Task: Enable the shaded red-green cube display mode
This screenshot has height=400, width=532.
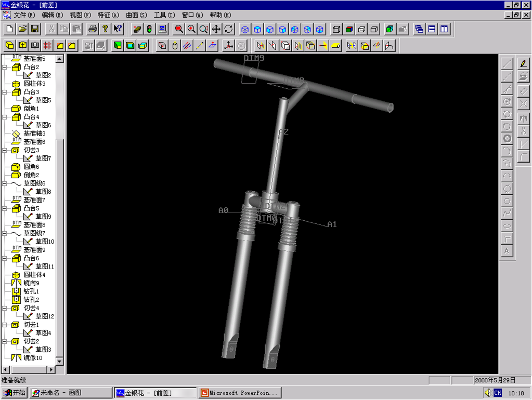Action: [349, 29]
